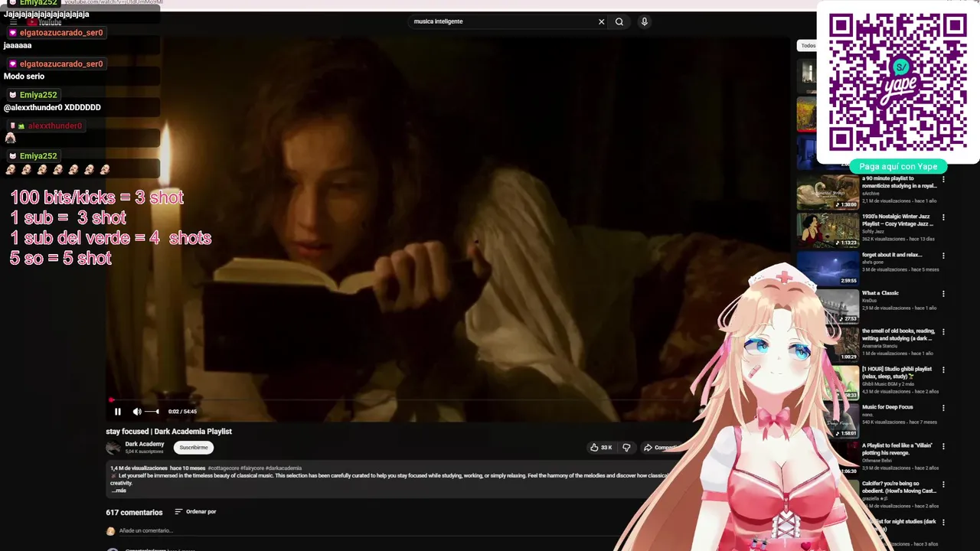
Task: Click the Yape QR code overlay
Action: 898,82
